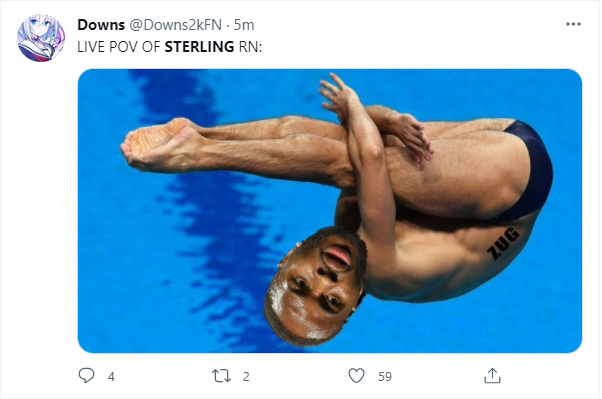Click the diver's face in the photo
The image size is (602, 399).
[316, 287]
